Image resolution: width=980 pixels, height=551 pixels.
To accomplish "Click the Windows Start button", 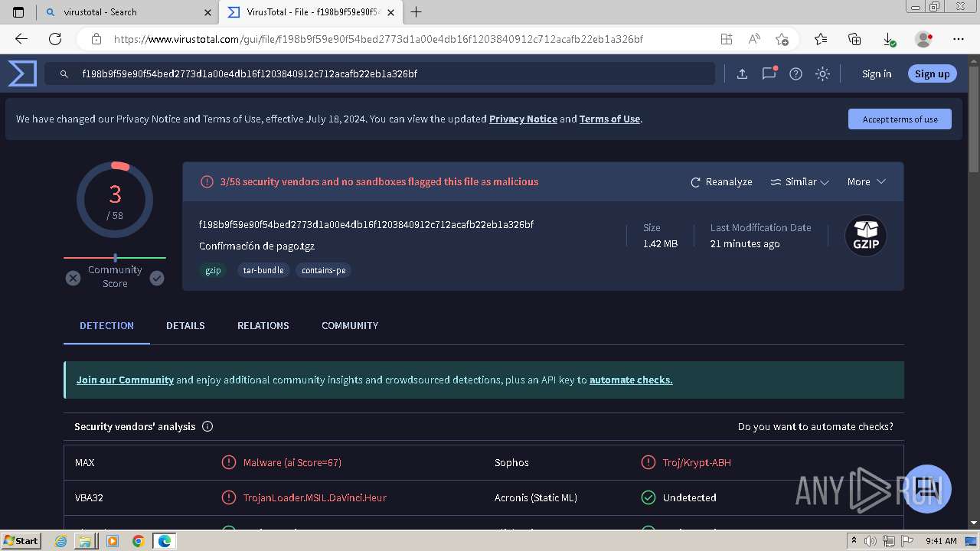I will point(21,540).
